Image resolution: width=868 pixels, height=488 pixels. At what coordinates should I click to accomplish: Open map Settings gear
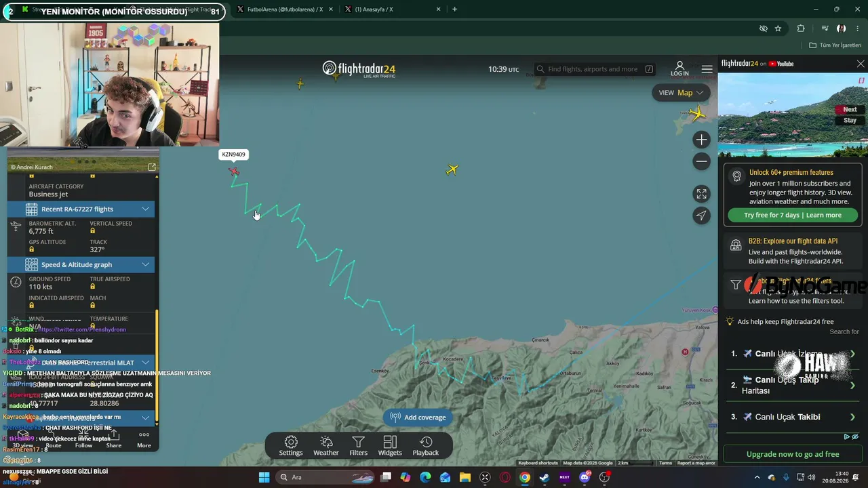(291, 446)
